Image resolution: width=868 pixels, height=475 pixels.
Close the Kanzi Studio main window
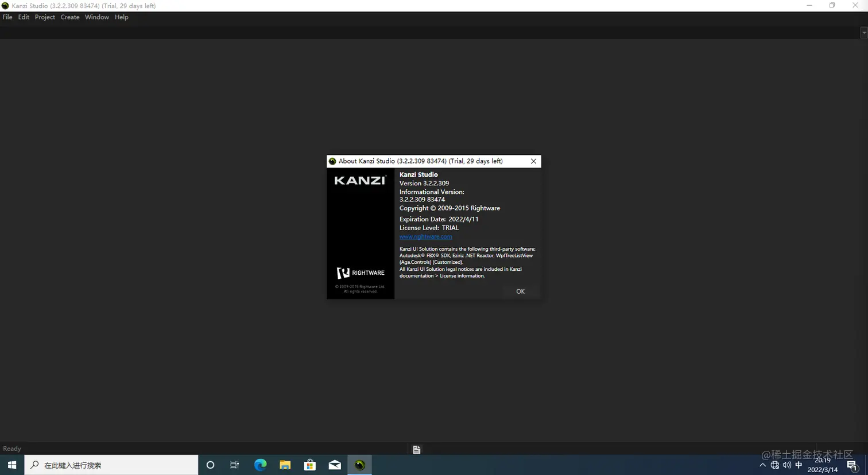coord(855,6)
